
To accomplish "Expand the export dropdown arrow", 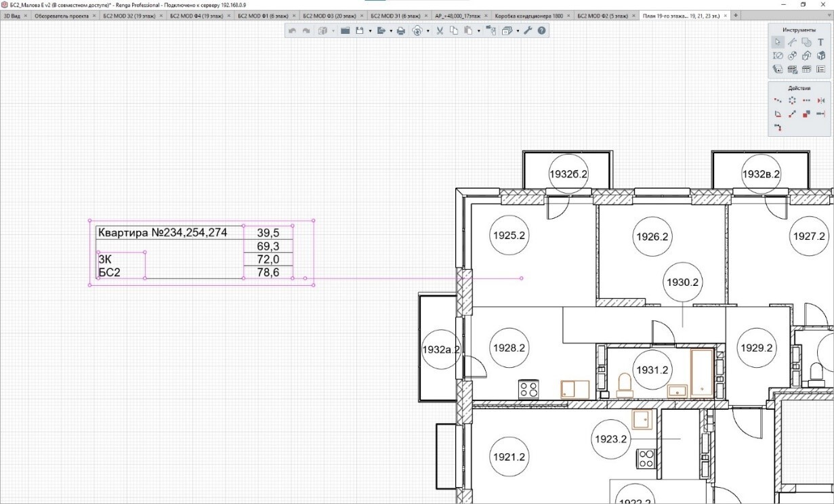I will pyautogui.click(x=390, y=30).
